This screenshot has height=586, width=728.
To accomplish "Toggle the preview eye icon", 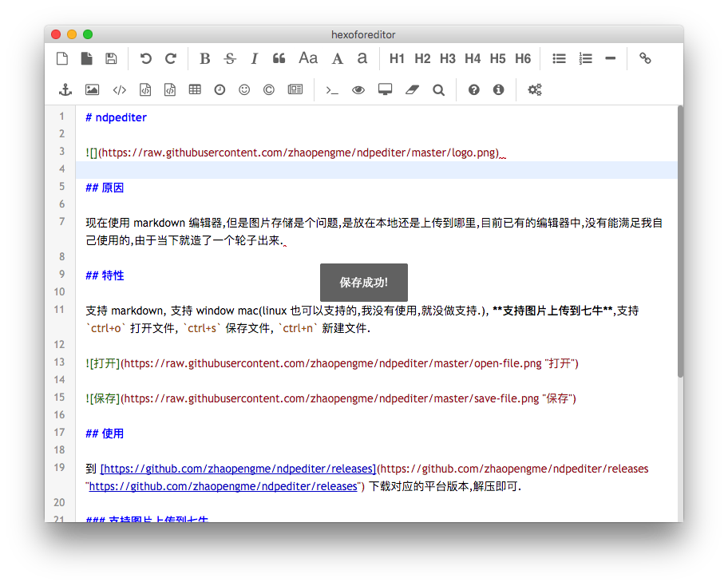I will 358,90.
